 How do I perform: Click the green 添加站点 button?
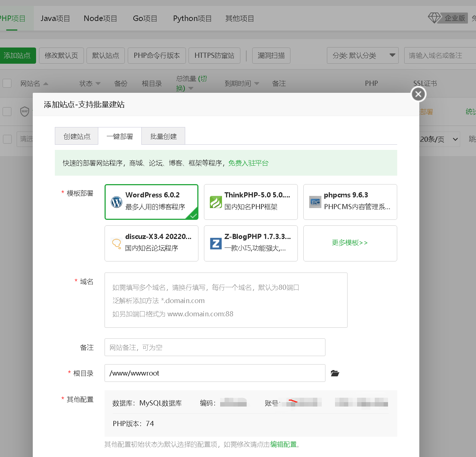click(x=17, y=56)
